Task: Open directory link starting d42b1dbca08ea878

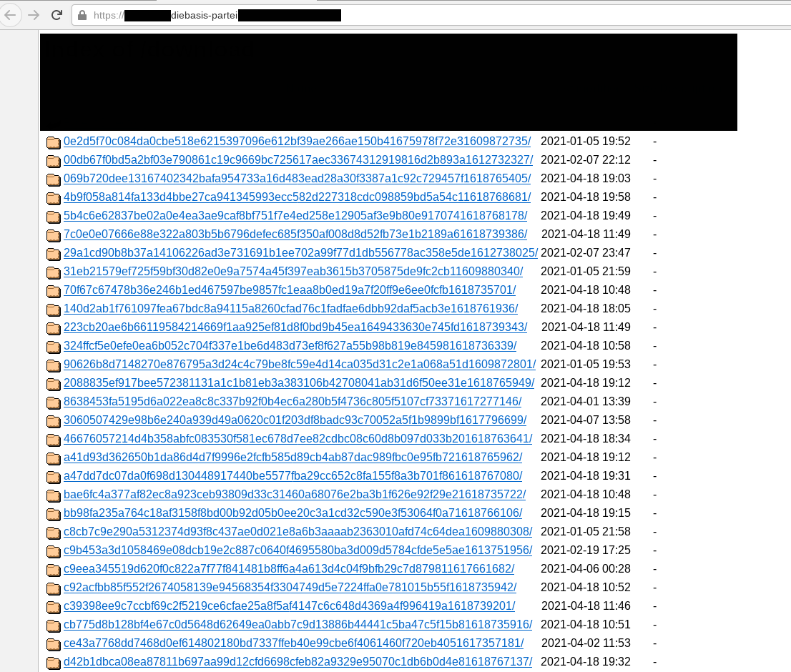Action: 298,662
